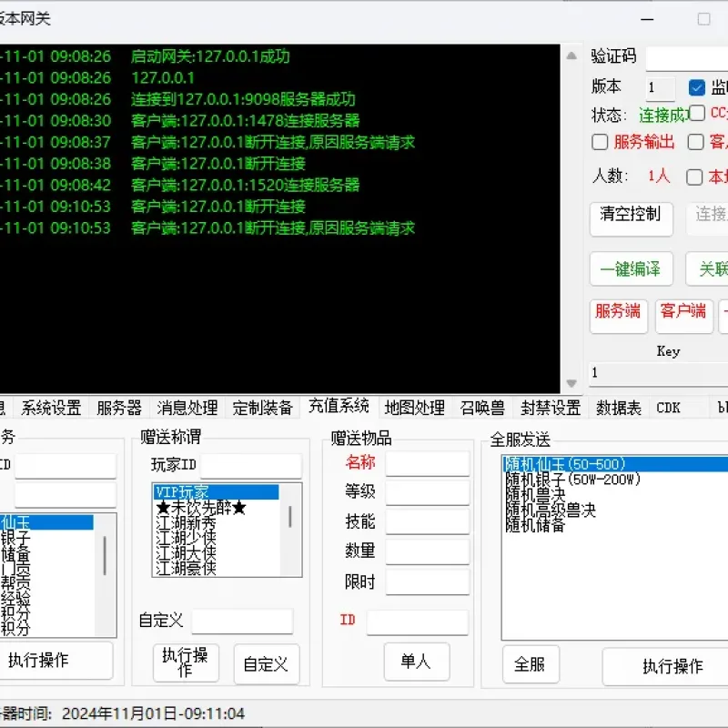
Task: Select 随机仙玉(50-500) list entry
Action: coord(615,464)
